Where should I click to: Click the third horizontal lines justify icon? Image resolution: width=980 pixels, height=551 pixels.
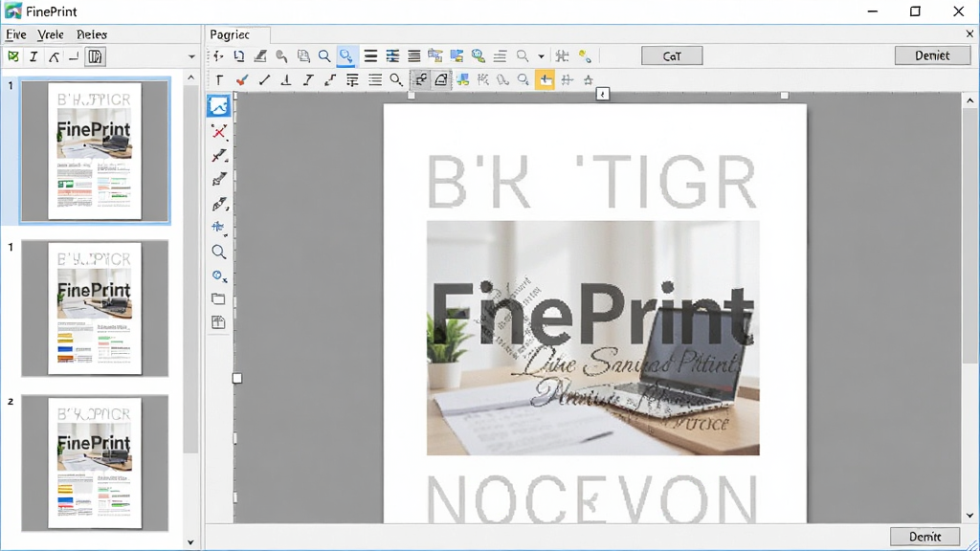413,56
